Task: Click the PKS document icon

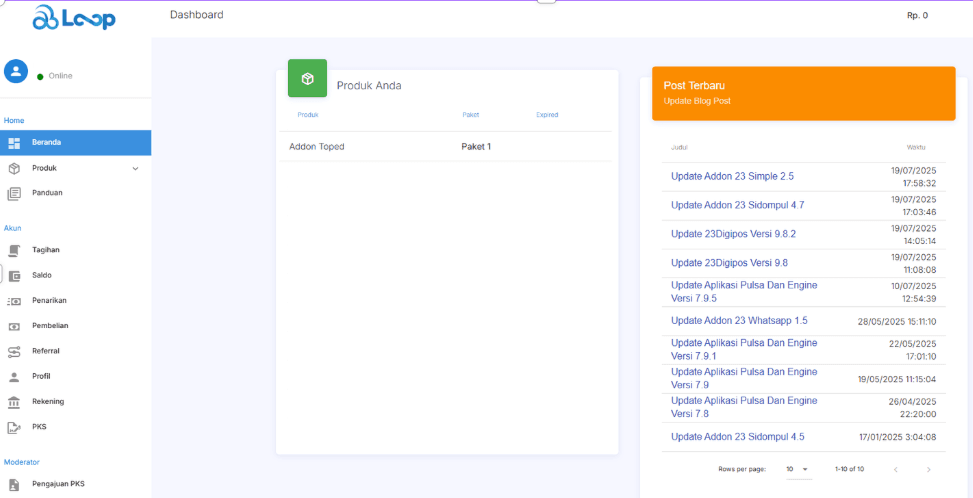Action: pos(14,427)
